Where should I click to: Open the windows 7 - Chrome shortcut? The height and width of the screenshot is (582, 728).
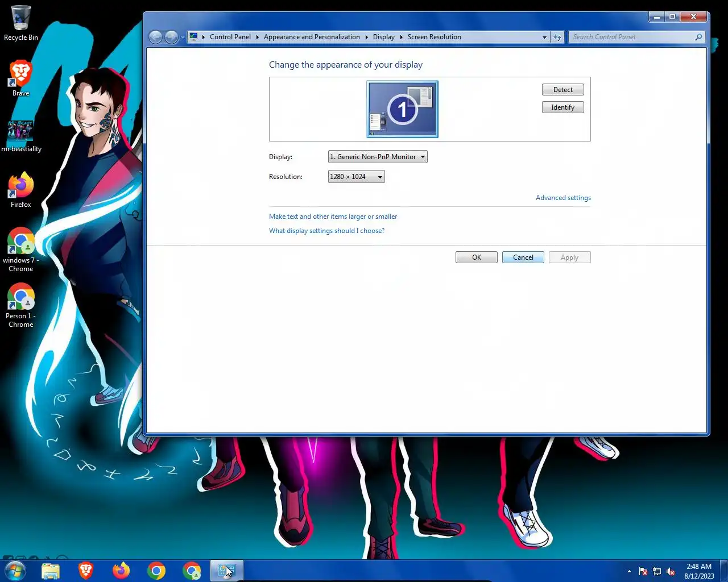click(x=20, y=250)
